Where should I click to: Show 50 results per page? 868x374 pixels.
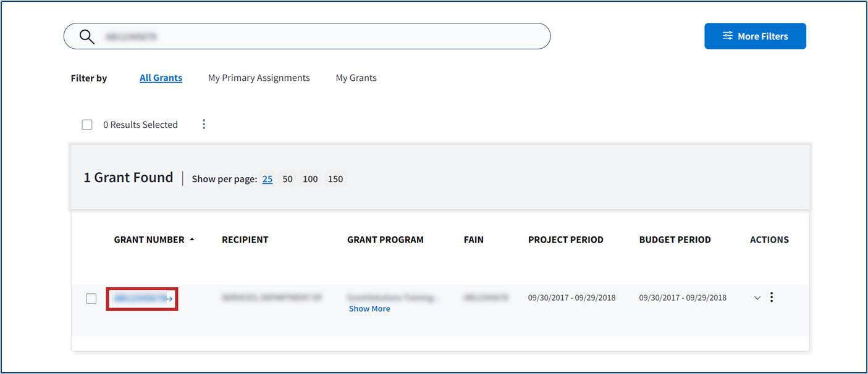click(287, 179)
